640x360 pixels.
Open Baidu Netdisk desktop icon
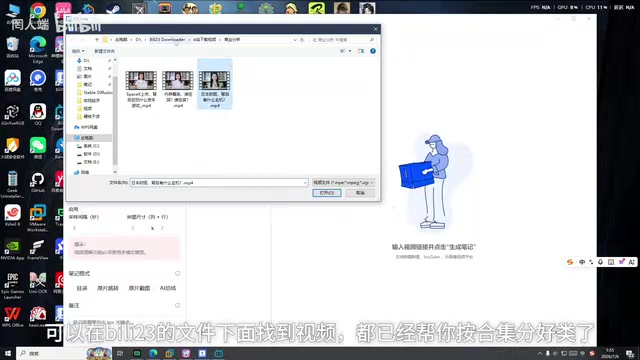click(x=12, y=80)
